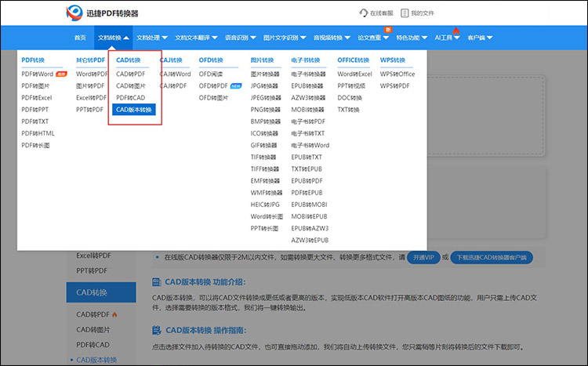Viewport: 588px width, 366px height.
Task: Open CAJ转PDF menu entry
Action: 173,86
